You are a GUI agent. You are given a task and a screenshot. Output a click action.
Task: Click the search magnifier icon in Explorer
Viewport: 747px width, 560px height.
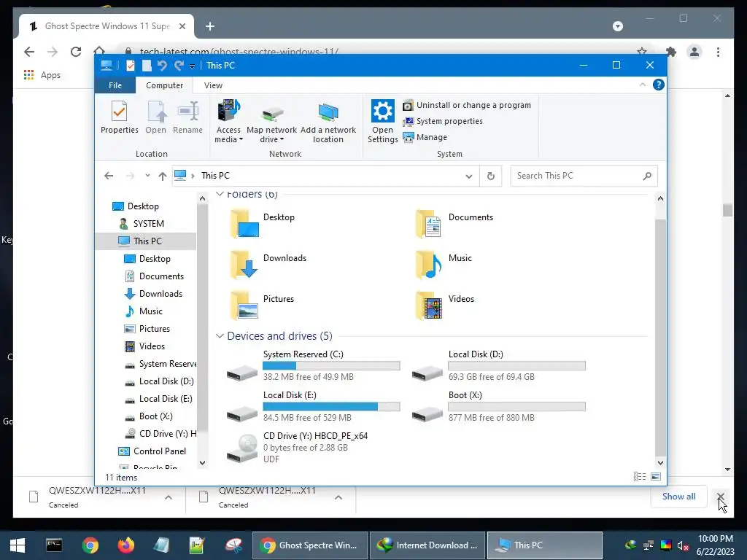point(647,176)
